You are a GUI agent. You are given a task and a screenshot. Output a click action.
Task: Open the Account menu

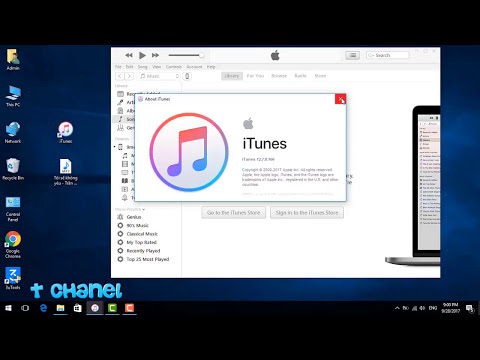tap(194, 67)
